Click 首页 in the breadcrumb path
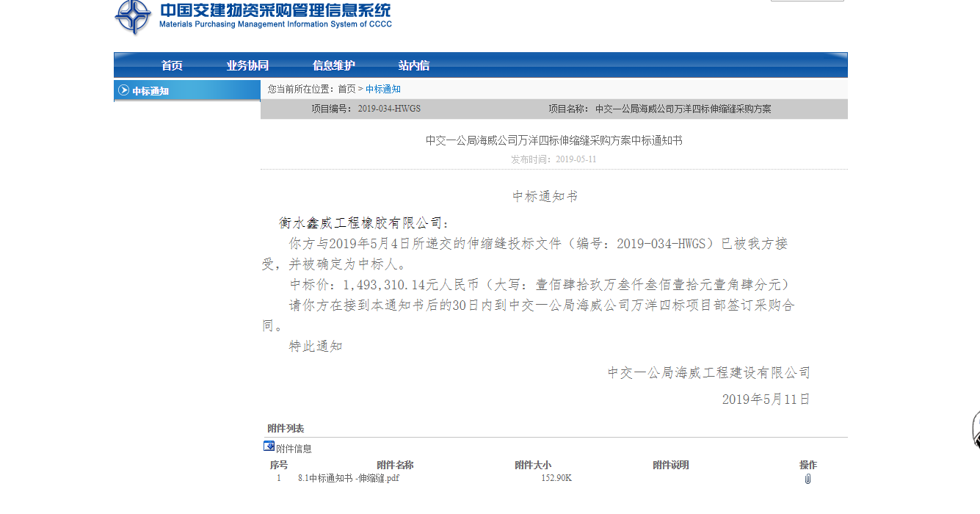 pos(346,89)
